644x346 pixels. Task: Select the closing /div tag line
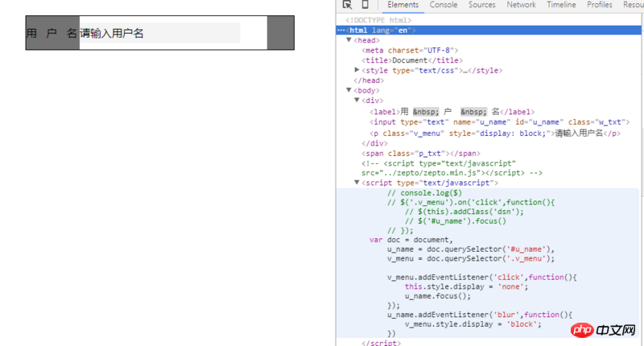374,143
